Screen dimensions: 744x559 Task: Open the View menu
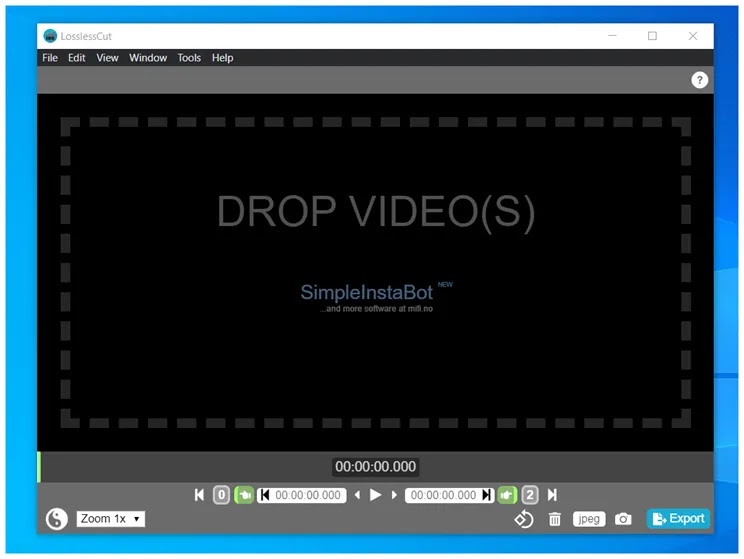coord(107,58)
